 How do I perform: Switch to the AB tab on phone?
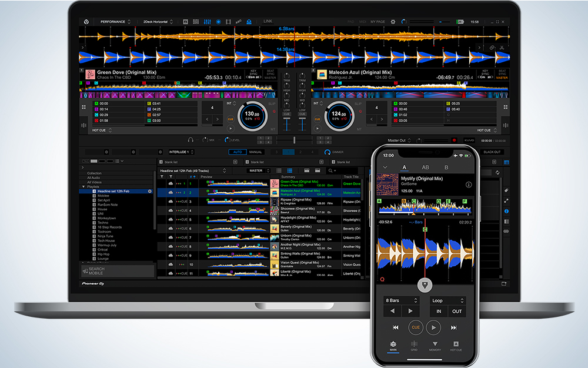(x=425, y=168)
